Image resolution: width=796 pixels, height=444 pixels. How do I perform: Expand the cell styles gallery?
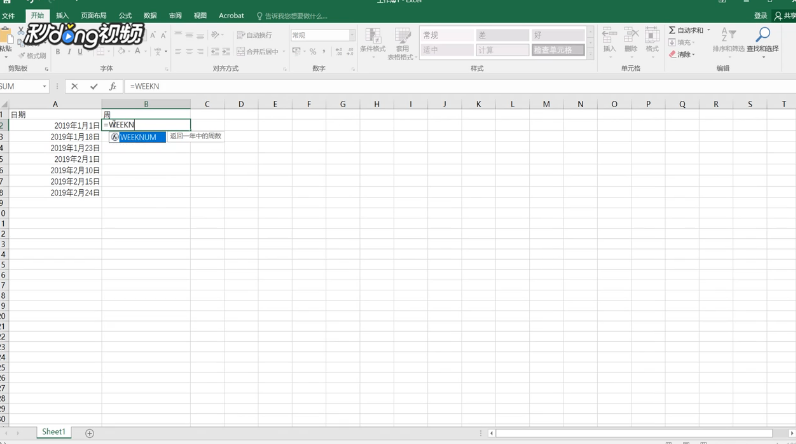[x=590, y=54]
